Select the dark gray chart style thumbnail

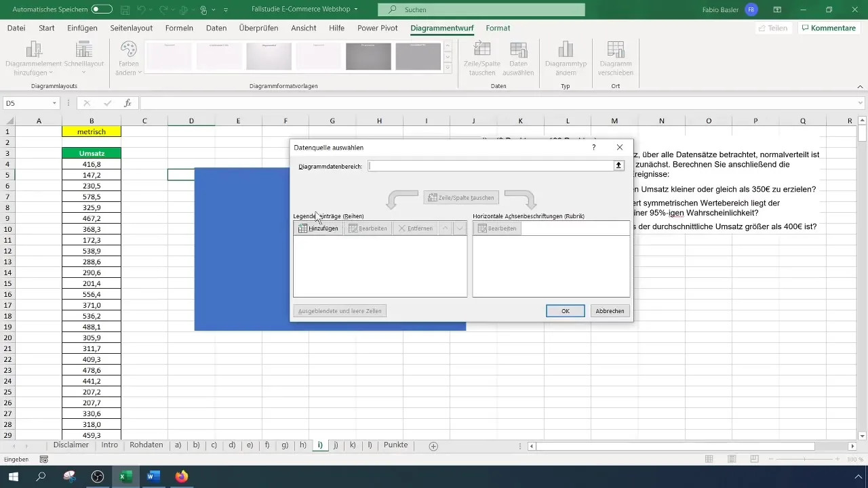pos(368,56)
